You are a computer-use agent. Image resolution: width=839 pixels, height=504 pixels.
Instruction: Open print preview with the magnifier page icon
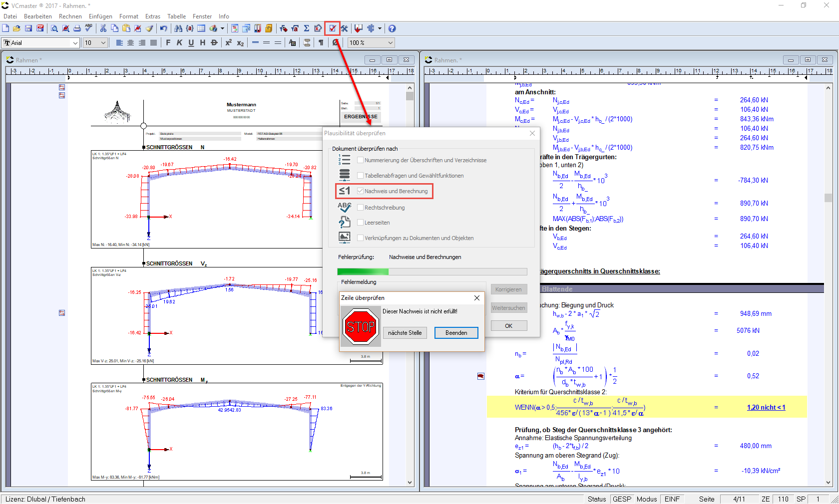(x=54, y=28)
